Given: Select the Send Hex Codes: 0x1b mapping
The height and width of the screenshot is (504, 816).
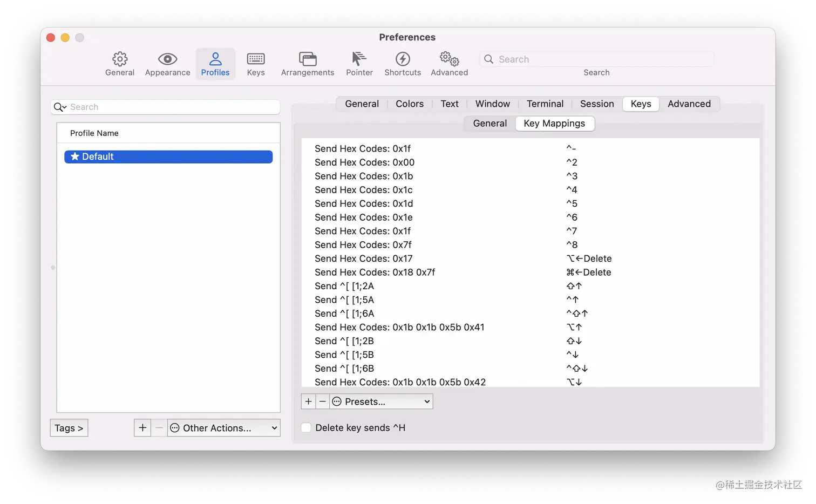Looking at the screenshot, I should pyautogui.click(x=531, y=176).
